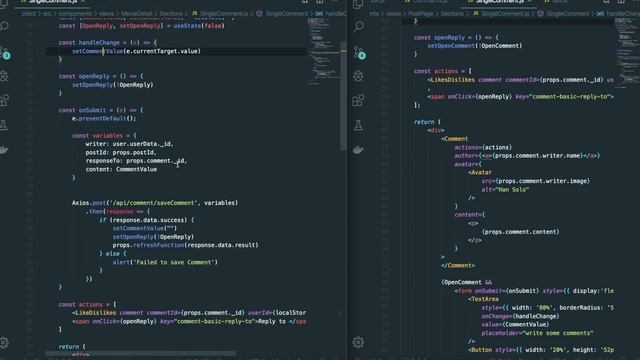Open Testing flask icon in right window
Viewport: 640px width, 360px height.
click(x=358, y=125)
